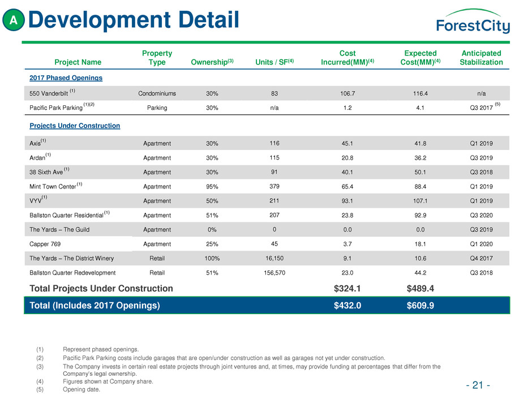Click the "1.2" cost incurred for Pacific Park Parking
The image size is (532, 399).
347,108
